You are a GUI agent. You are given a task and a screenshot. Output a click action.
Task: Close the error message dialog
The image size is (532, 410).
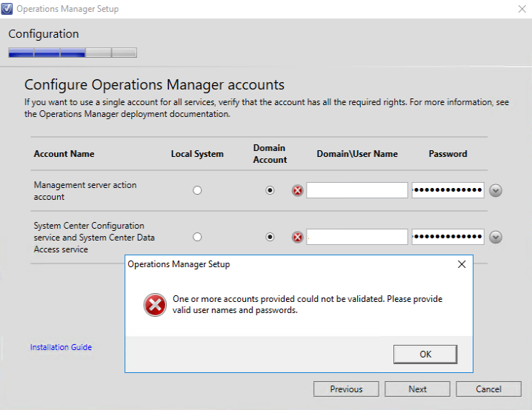(x=462, y=264)
